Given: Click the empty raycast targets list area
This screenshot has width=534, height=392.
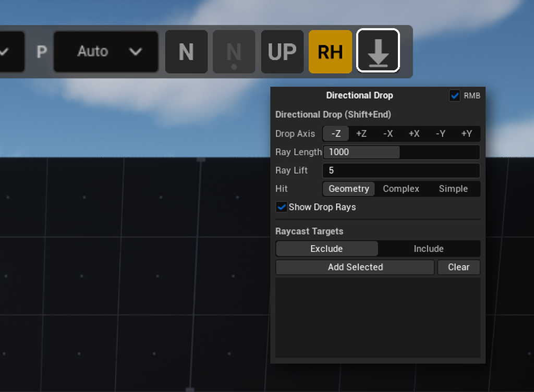Looking at the screenshot, I should (x=378, y=317).
